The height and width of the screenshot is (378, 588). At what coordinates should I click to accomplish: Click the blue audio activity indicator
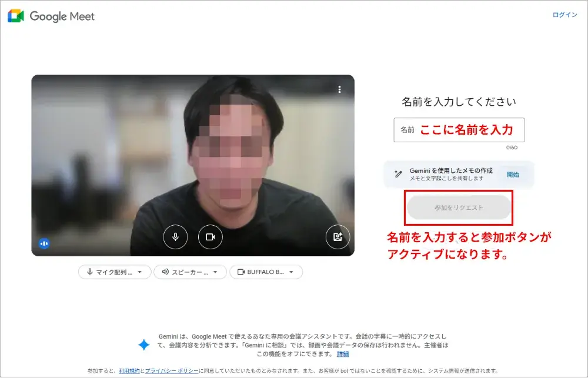click(45, 243)
